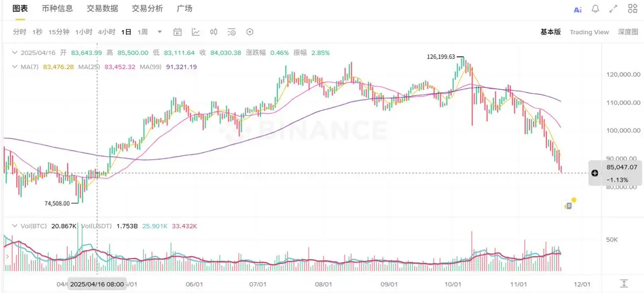This screenshot has height=293, width=644.
Task: Select the 1周 interval
Action: coord(142,32)
